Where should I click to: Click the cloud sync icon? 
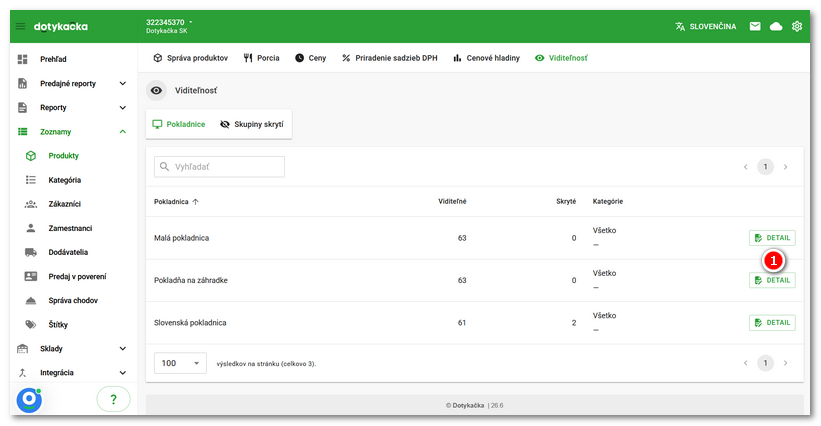[x=776, y=26]
